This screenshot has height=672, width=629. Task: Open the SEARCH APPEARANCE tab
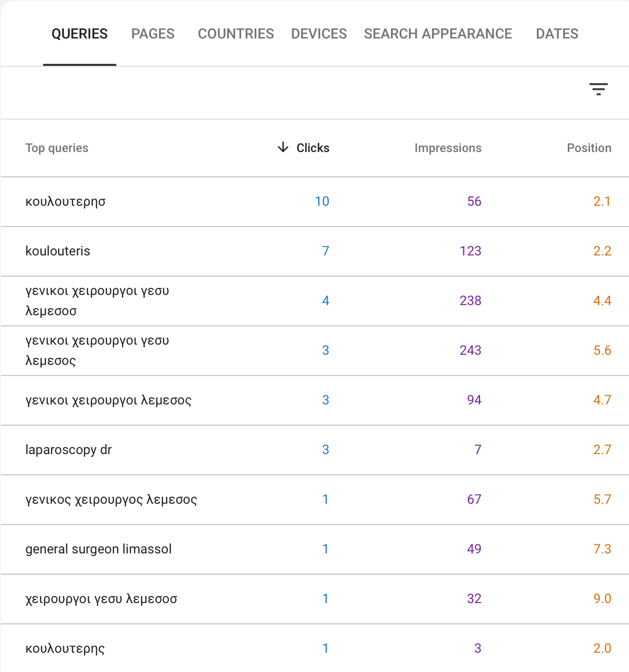click(438, 33)
